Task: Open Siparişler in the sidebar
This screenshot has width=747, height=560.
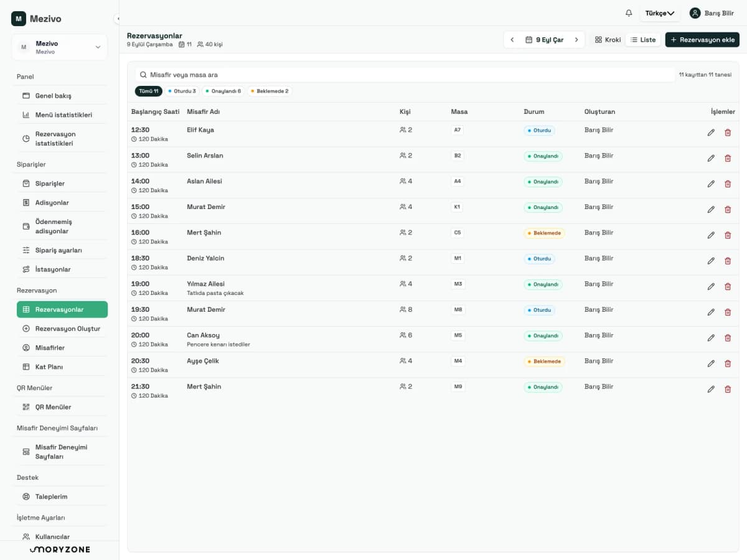Action: 62,184
